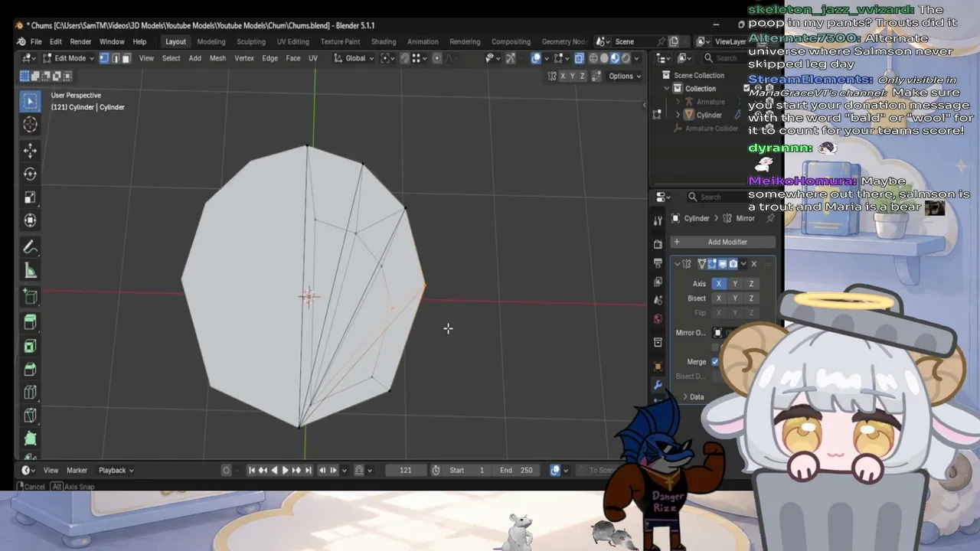Expand the Cylinder object in the outliner
Image resolution: width=980 pixels, height=551 pixels.
[x=678, y=115]
